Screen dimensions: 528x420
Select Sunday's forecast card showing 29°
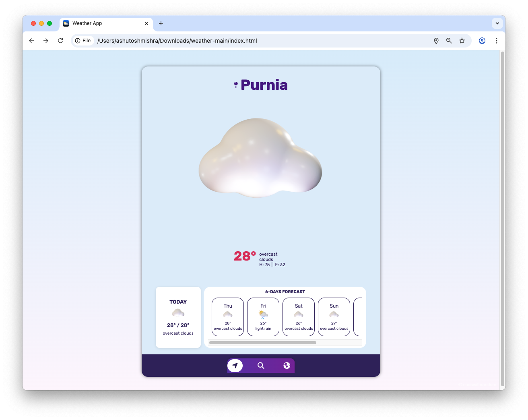334,317
